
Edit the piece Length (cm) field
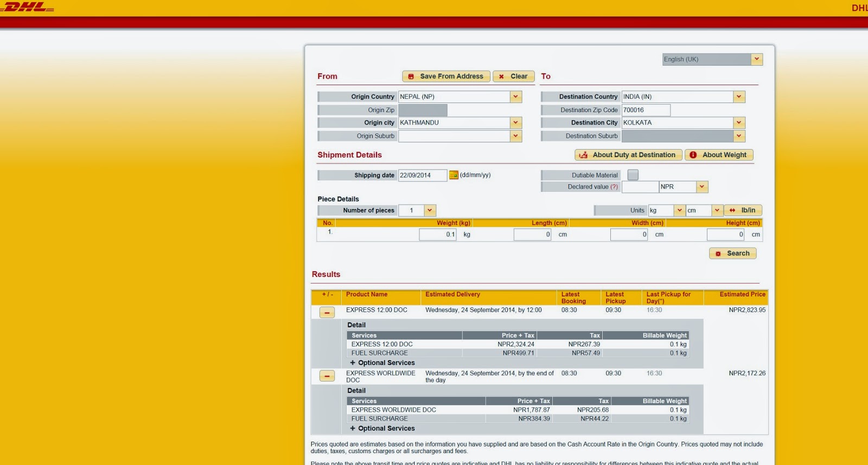click(532, 235)
